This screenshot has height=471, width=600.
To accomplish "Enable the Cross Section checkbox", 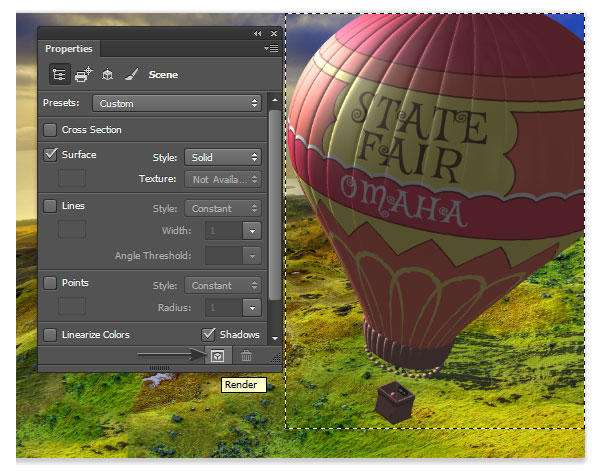I will pos(50,130).
